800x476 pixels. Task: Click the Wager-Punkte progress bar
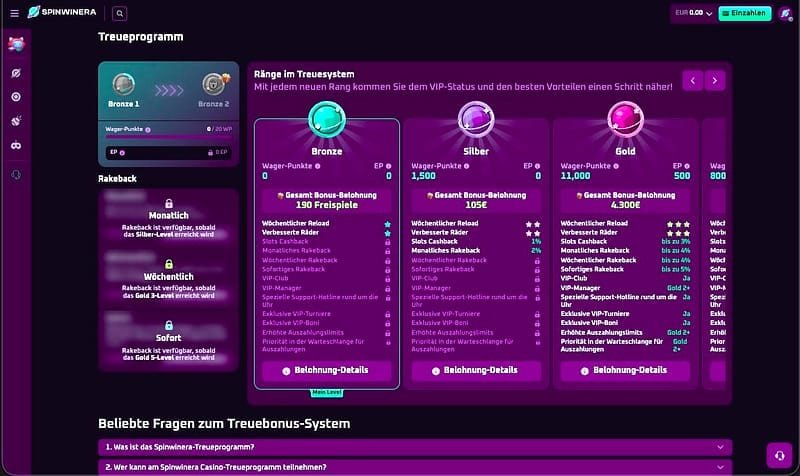(x=168, y=138)
